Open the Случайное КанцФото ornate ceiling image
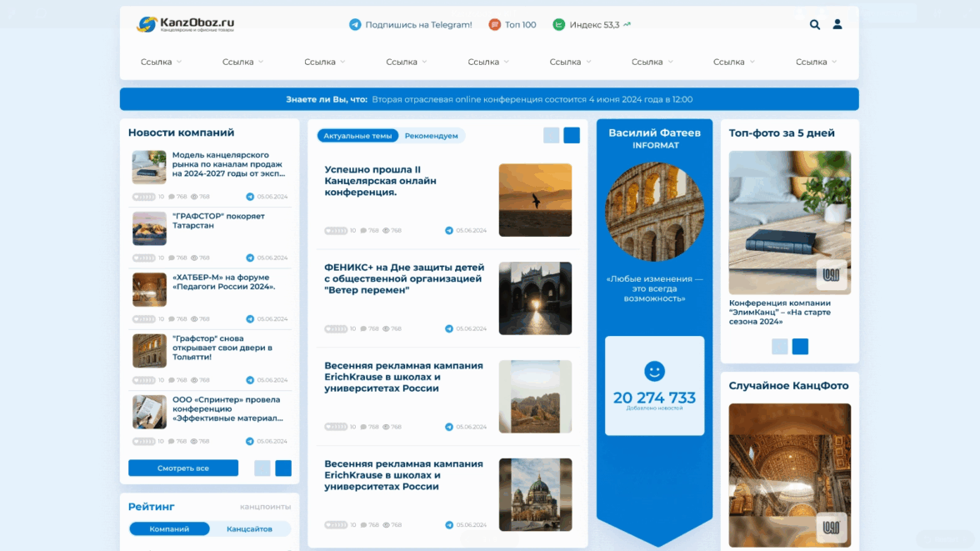The image size is (980, 551). click(x=789, y=475)
